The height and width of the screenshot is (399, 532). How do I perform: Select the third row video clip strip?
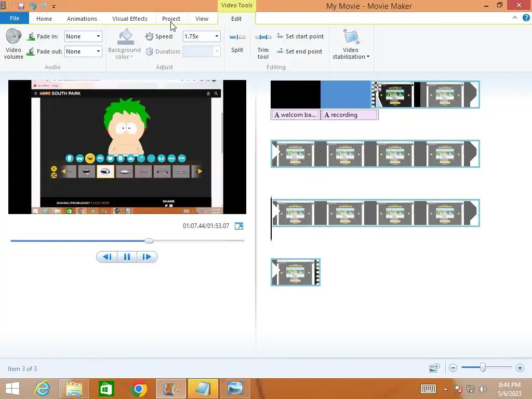[x=375, y=213]
